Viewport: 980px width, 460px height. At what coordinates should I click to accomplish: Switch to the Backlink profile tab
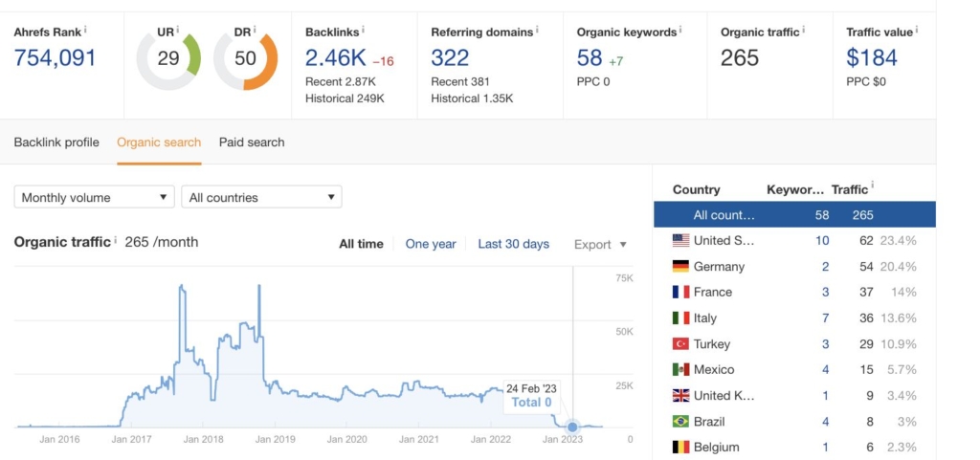tap(56, 142)
